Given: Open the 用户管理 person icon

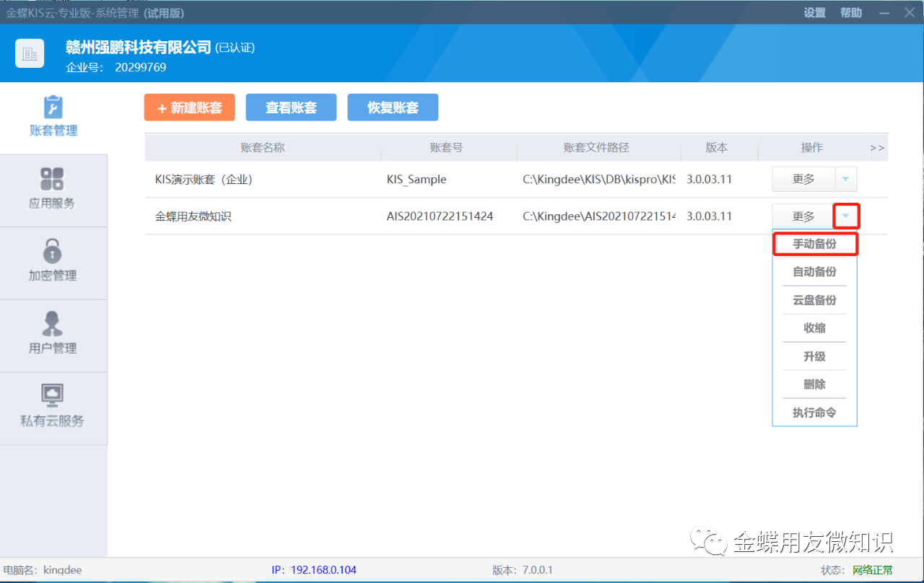Looking at the screenshot, I should click(52, 324).
